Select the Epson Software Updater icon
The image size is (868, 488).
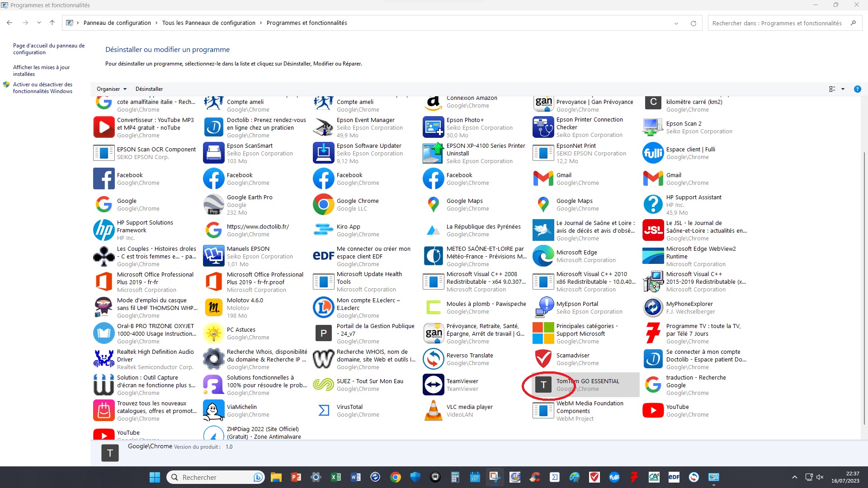pyautogui.click(x=324, y=153)
